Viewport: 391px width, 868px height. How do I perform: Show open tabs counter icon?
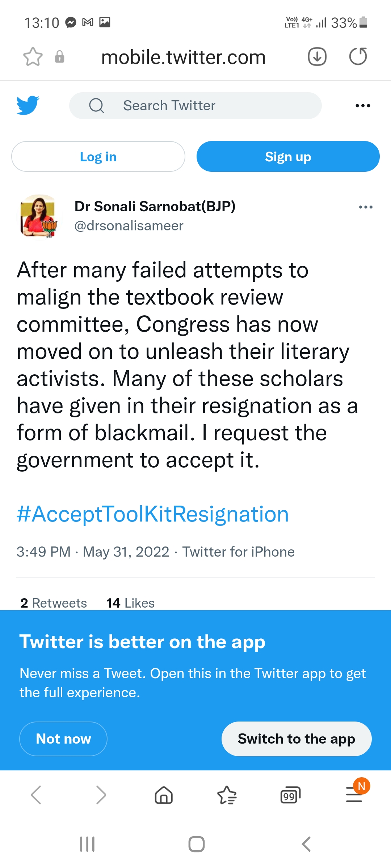pos(290,795)
